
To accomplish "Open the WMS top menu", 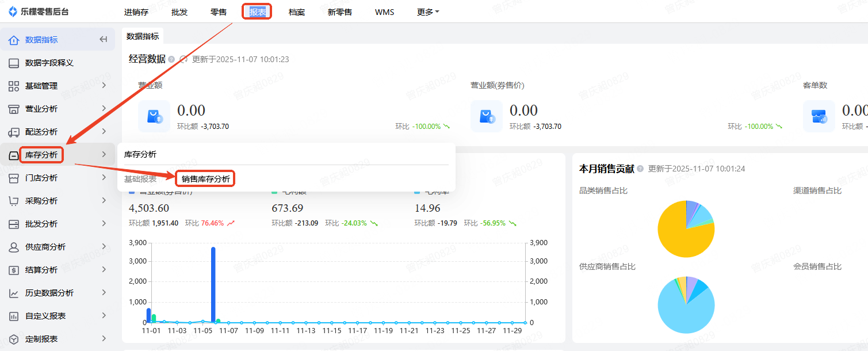I will point(384,12).
